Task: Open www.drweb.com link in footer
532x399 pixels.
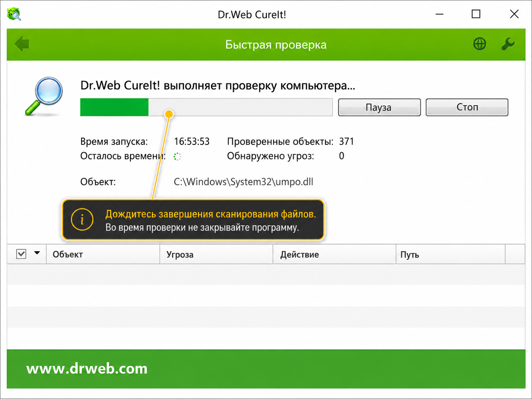Action: click(x=87, y=369)
